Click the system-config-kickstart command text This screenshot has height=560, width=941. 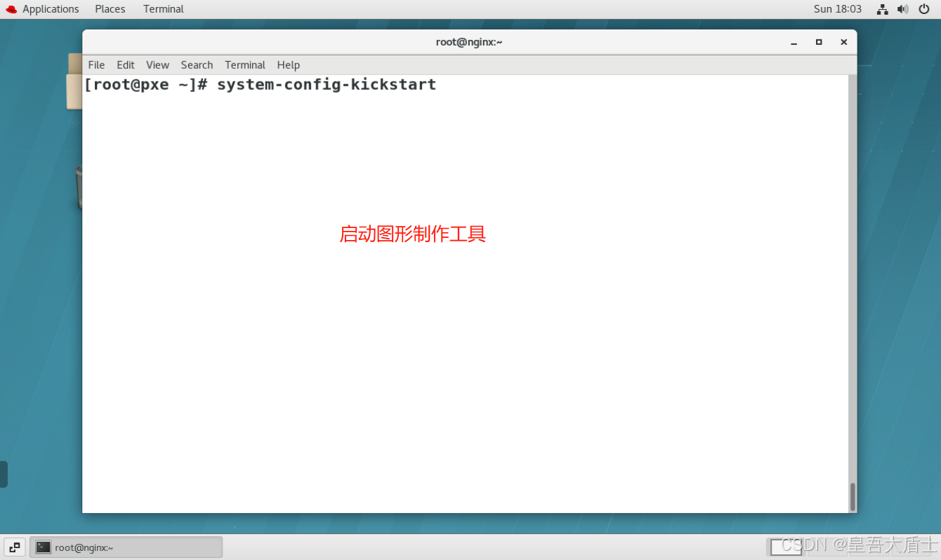click(x=327, y=85)
